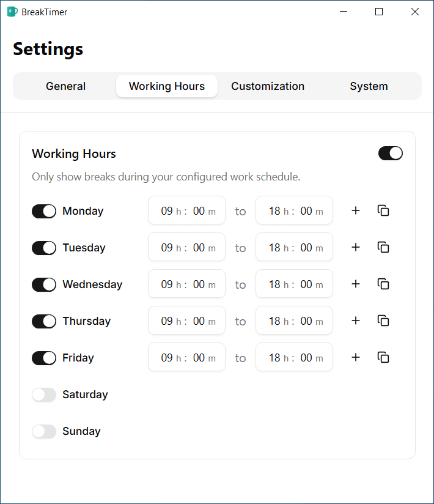Click Monday's start hour field
The height and width of the screenshot is (504, 434).
167,211
